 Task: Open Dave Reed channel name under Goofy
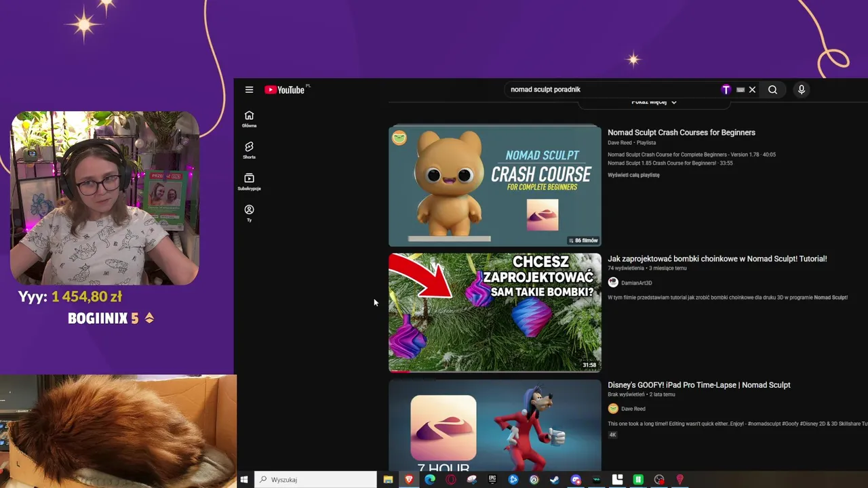(x=633, y=409)
